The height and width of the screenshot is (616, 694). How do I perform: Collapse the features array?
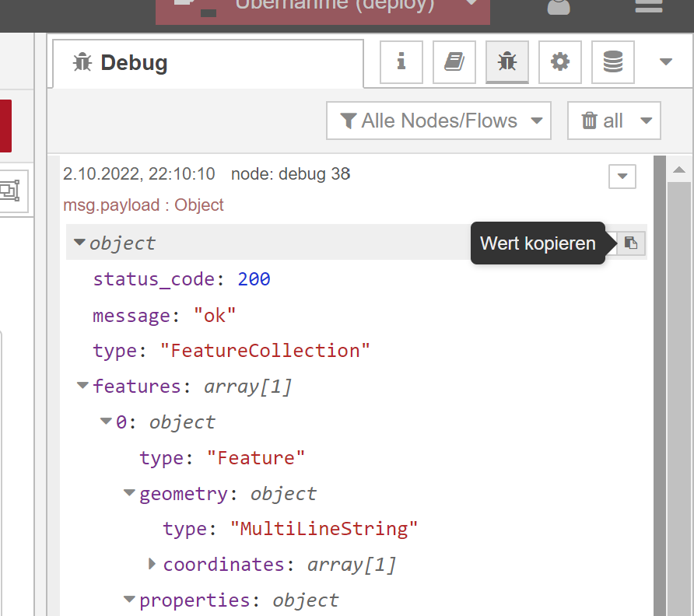(82, 386)
